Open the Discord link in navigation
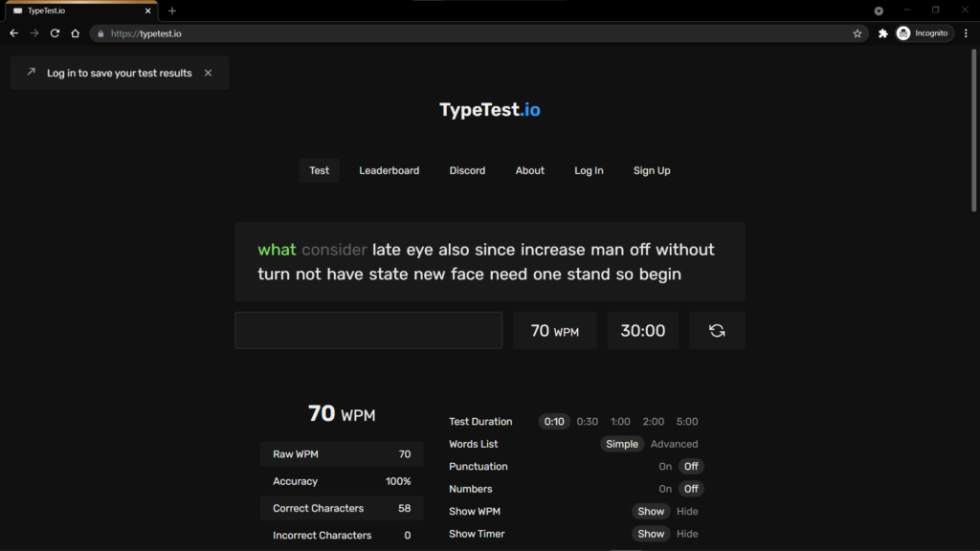 click(467, 170)
